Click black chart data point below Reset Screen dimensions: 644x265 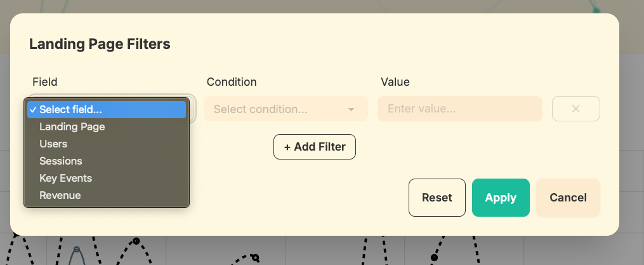point(434,257)
